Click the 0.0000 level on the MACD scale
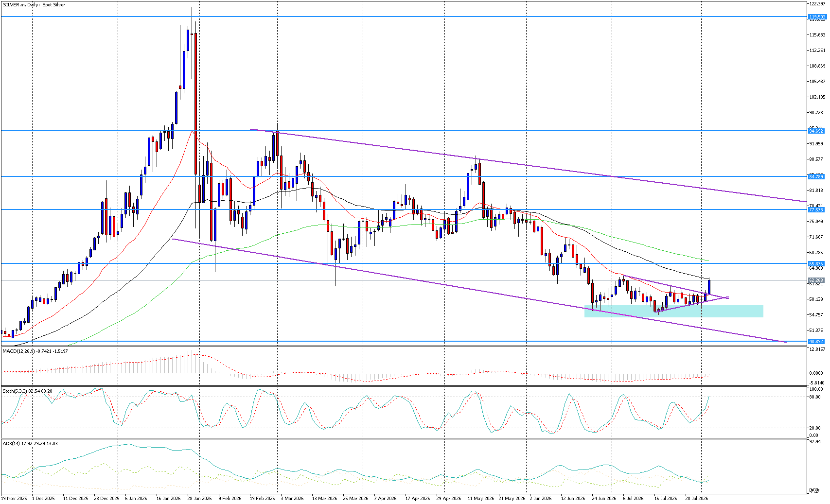830x504 pixels. [816, 373]
